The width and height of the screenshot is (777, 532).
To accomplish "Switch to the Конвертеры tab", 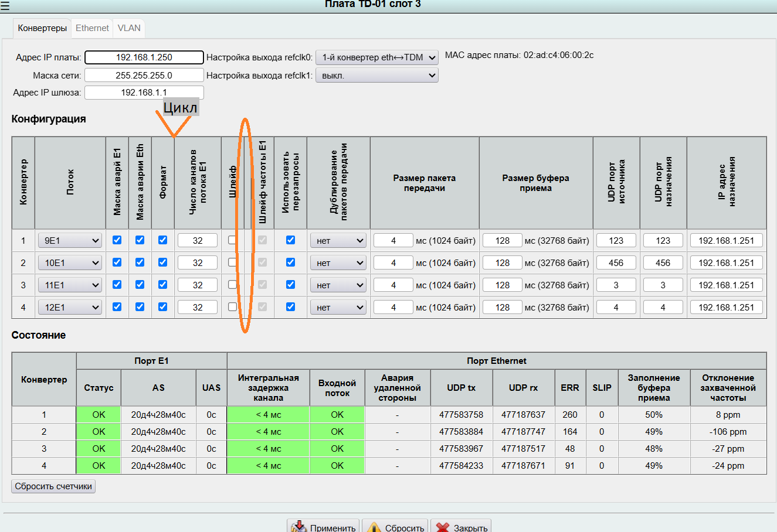I will (42, 28).
